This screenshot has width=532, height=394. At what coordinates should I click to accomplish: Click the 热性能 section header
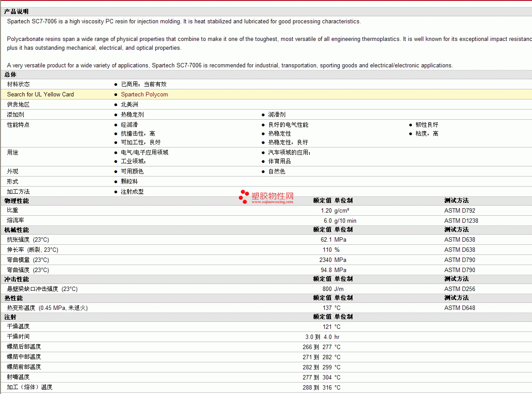pos(13,298)
